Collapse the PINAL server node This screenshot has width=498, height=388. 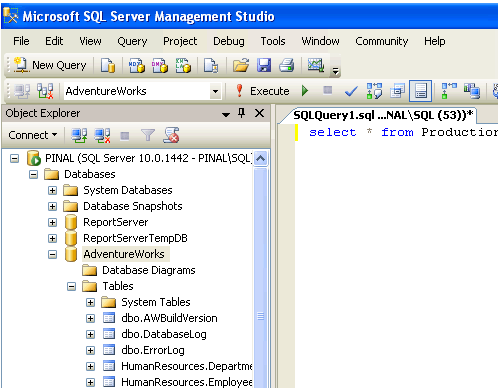(x=14, y=158)
